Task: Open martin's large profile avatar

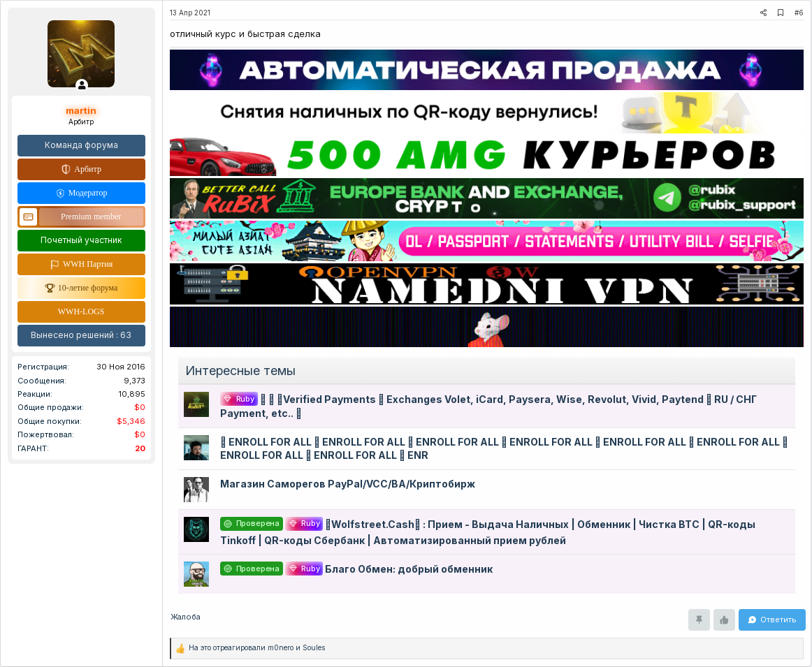Action: [x=81, y=54]
